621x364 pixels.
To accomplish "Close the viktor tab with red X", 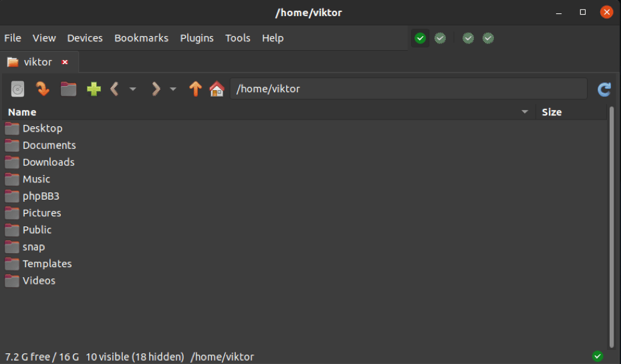I will tap(65, 62).
